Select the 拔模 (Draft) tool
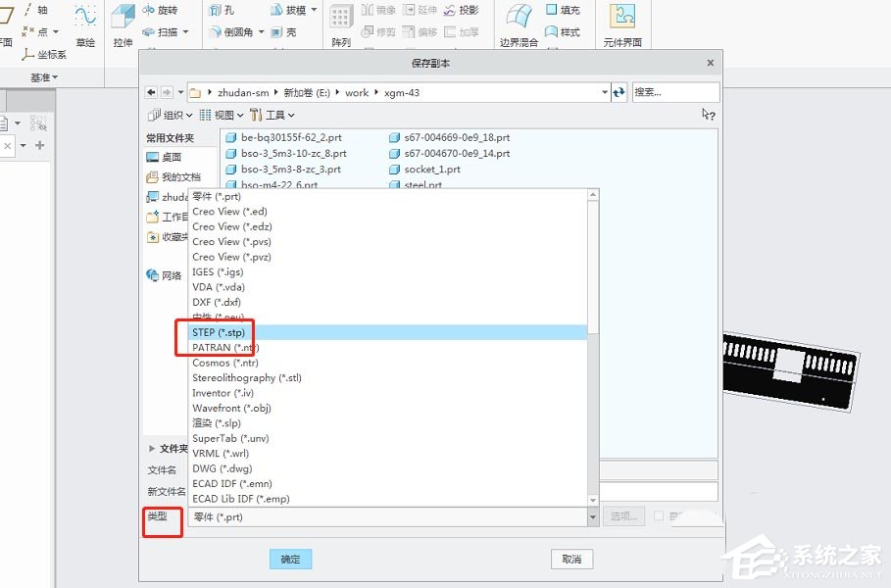Viewport: 891px width, 588px height. click(x=288, y=10)
